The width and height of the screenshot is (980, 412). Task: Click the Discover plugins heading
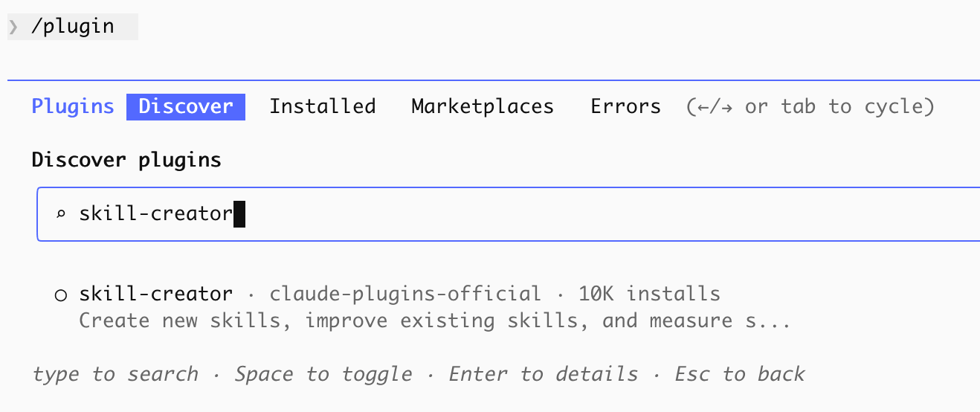tap(126, 160)
